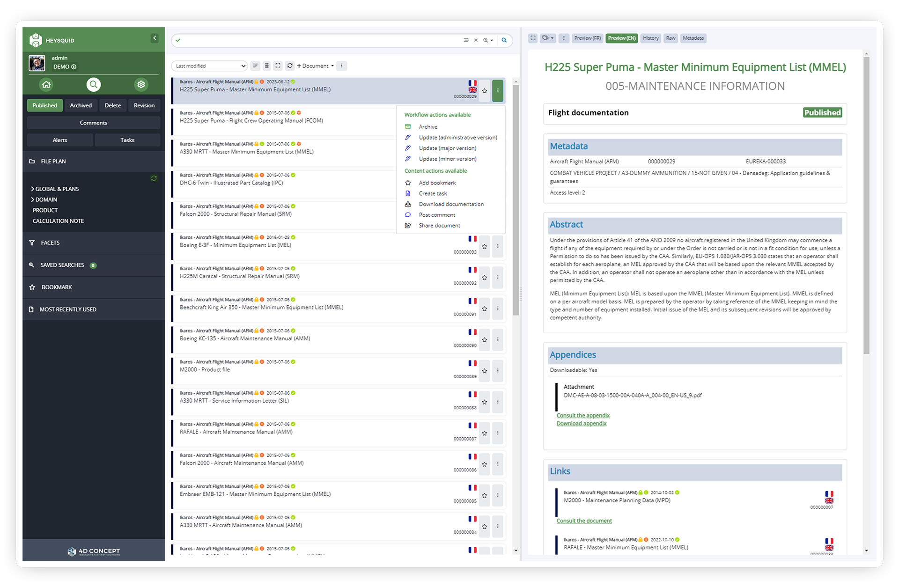Open the home icon in the sidebar
This screenshot has height=588, width=899.
pyautogui.click(x=46, y=85)
